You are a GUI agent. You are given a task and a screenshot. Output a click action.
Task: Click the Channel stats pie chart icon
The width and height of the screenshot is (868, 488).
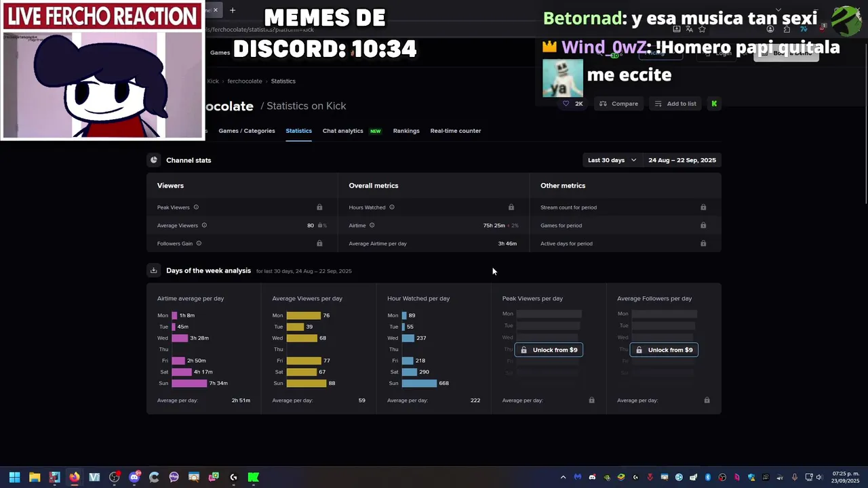click(154, 160)
